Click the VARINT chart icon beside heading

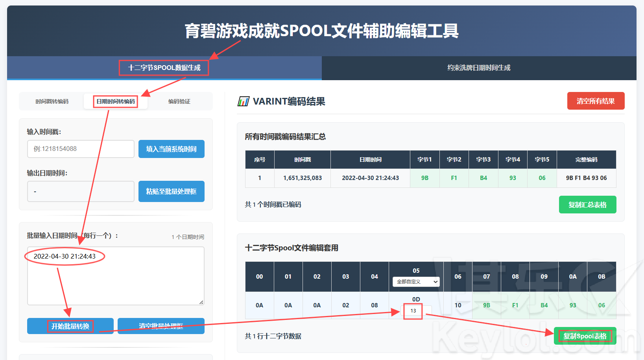(243, 101)
